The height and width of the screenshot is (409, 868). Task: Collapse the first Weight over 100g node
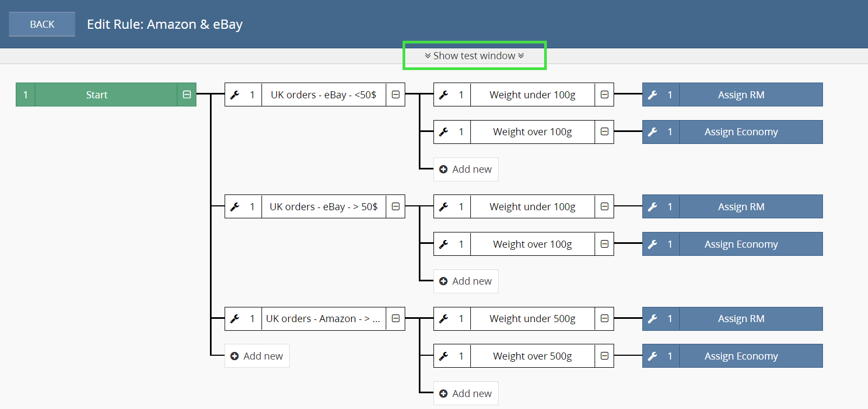pos(604,131)
